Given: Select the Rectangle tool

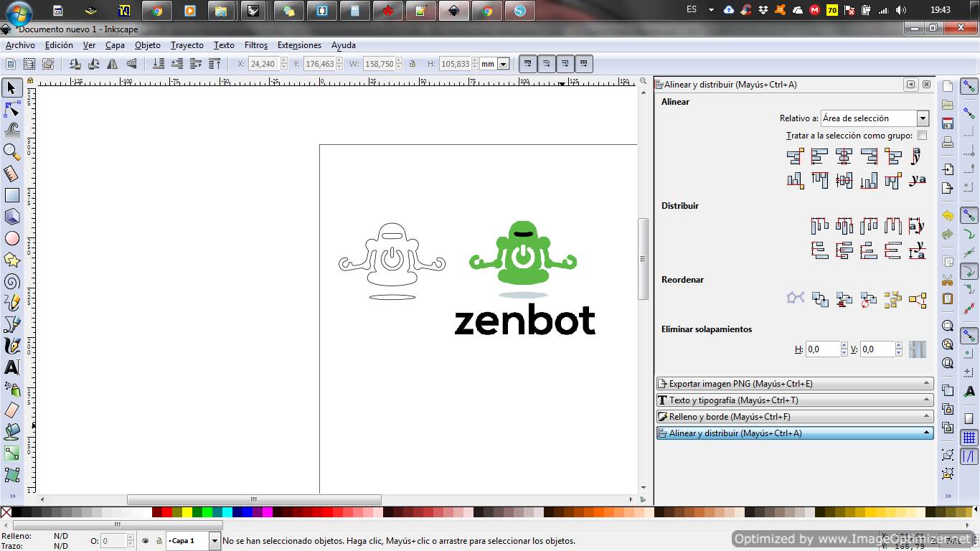Looking at the screenshot, I should pyautogui.click(x=11, y=195).
